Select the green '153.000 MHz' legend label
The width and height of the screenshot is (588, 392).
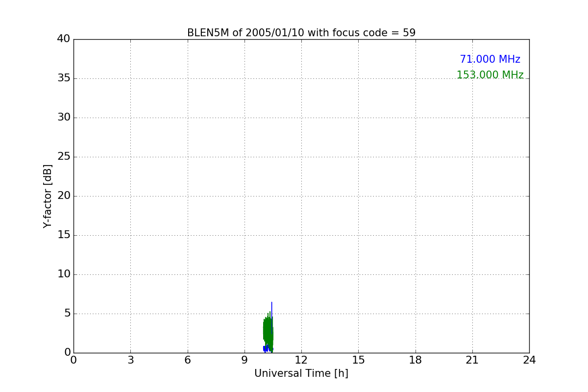click(490, 75)
